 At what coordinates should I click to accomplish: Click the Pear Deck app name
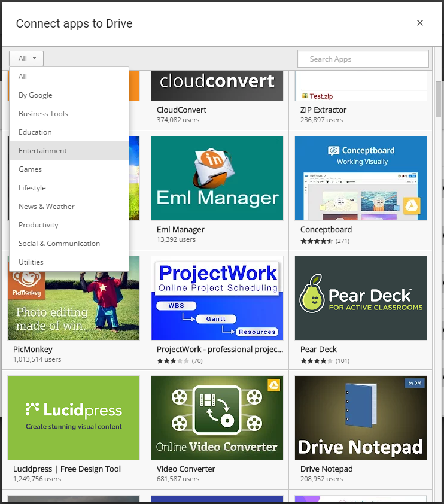(318, 350)
